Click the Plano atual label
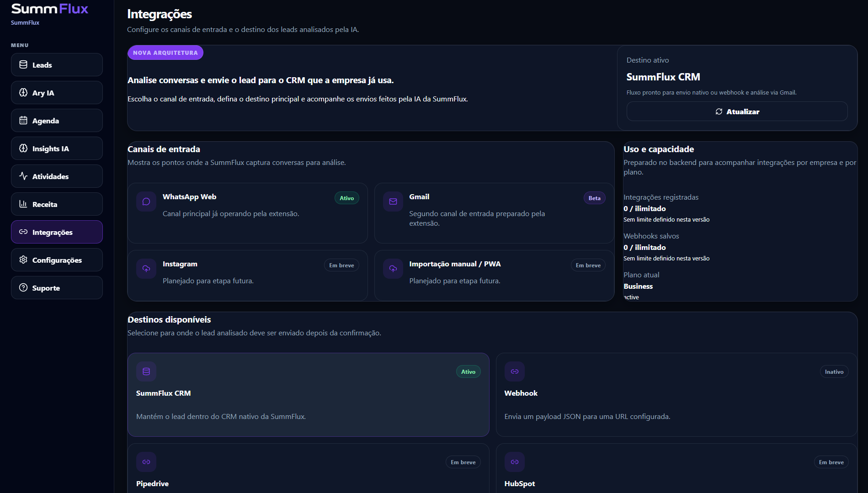 [x=641, y=275]
